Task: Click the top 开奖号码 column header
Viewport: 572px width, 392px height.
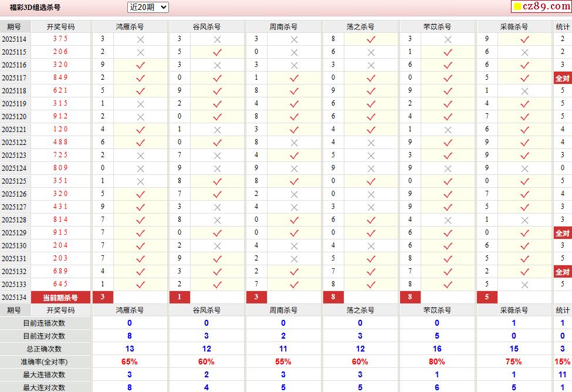Action: tap(60, 26)
